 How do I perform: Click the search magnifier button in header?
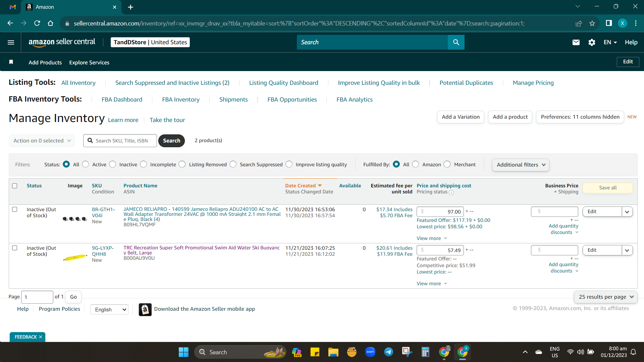pyautogui.click(x=456, y=42)
